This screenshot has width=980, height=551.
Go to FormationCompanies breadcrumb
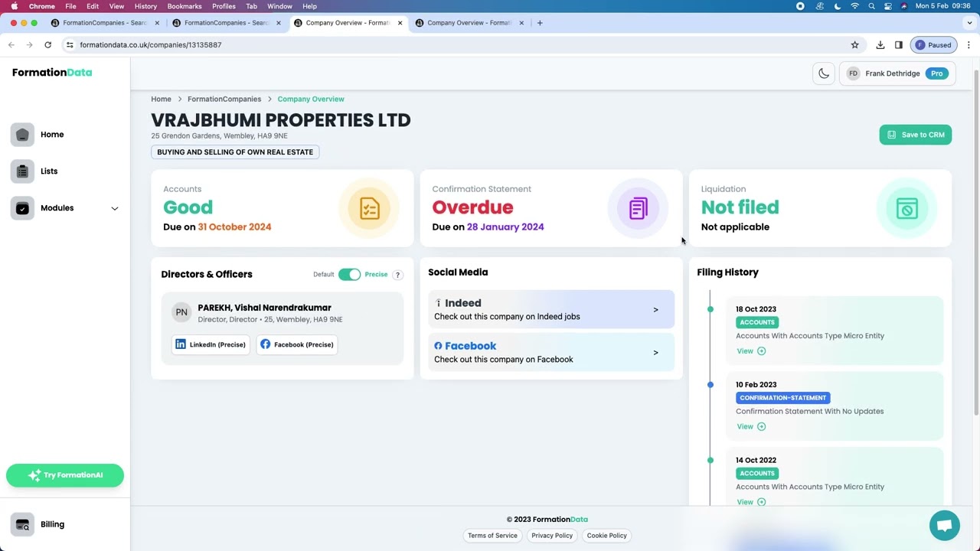coord(224,99)
